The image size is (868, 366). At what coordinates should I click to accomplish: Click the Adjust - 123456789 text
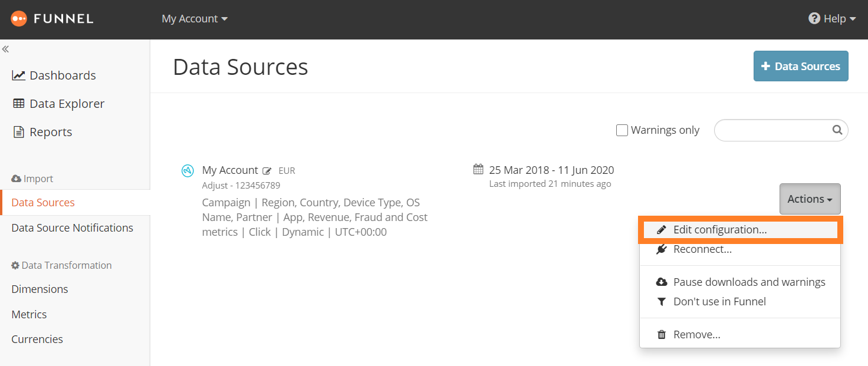coord(241,185)
